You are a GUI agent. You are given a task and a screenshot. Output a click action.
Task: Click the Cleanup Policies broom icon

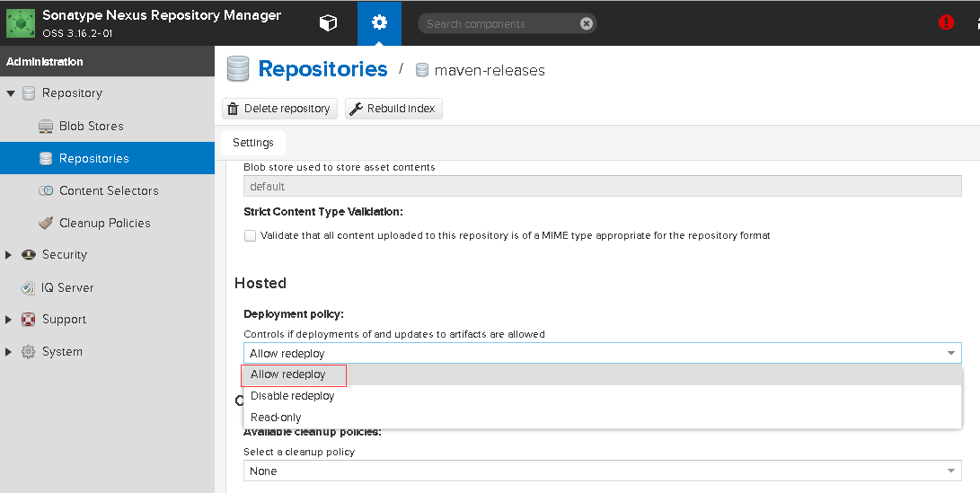46,223
